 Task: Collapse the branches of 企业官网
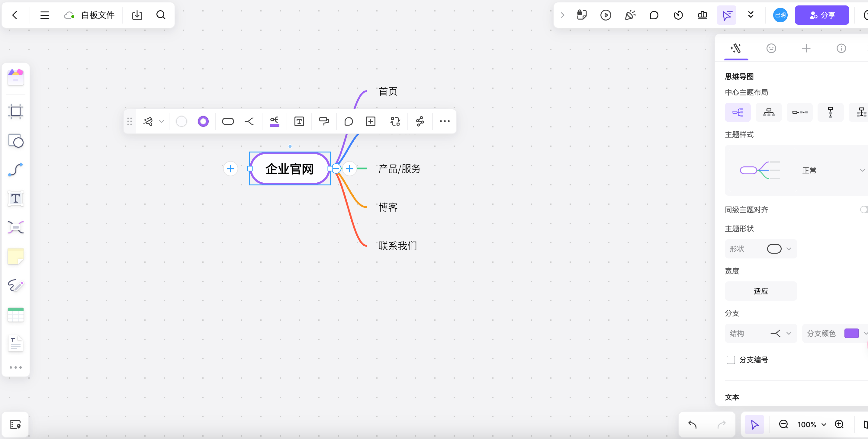point(336,169)
